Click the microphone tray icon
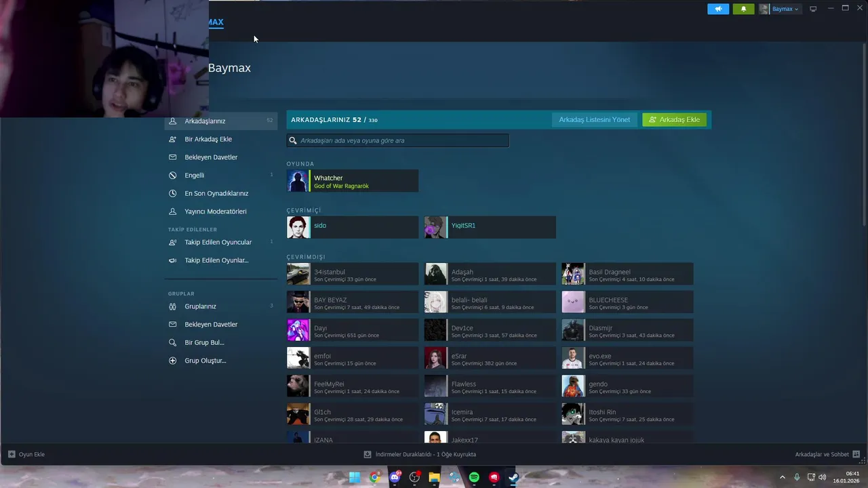This screenshot has width=868, height=488. [x=797, y=477]
